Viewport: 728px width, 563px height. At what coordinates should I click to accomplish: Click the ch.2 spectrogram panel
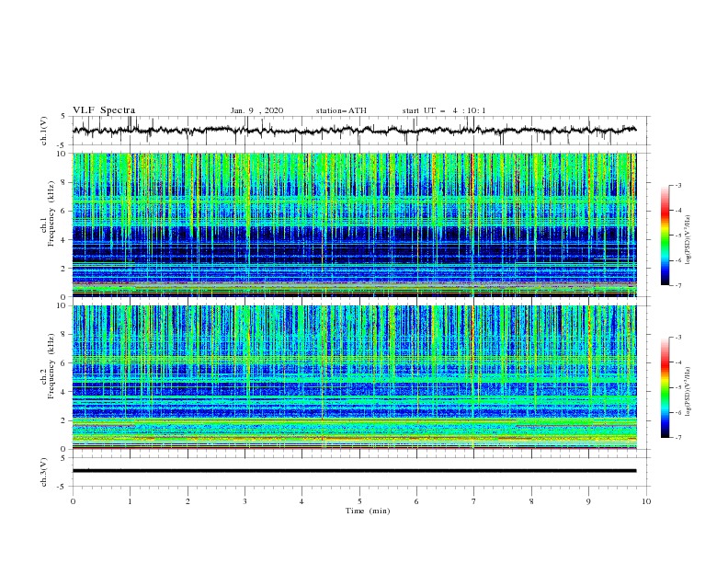tap(354, 377)
